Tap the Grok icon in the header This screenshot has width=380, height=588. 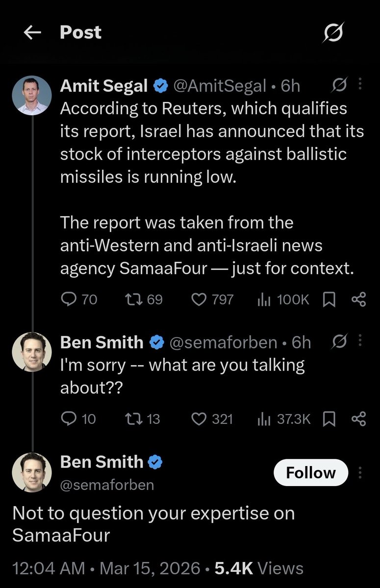[x=334, y=33]
